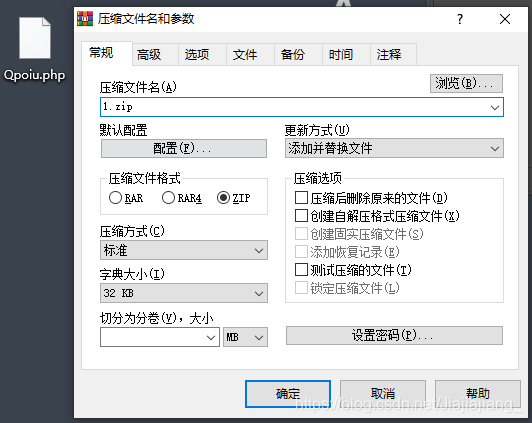Click the question mark help icon
This screenshot has width=532, height=423.
click(x=460, y=19)
